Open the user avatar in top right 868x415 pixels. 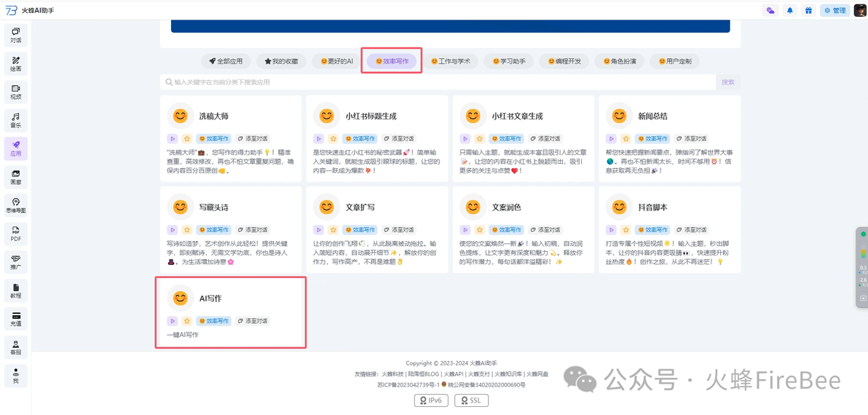pos(860,10)
